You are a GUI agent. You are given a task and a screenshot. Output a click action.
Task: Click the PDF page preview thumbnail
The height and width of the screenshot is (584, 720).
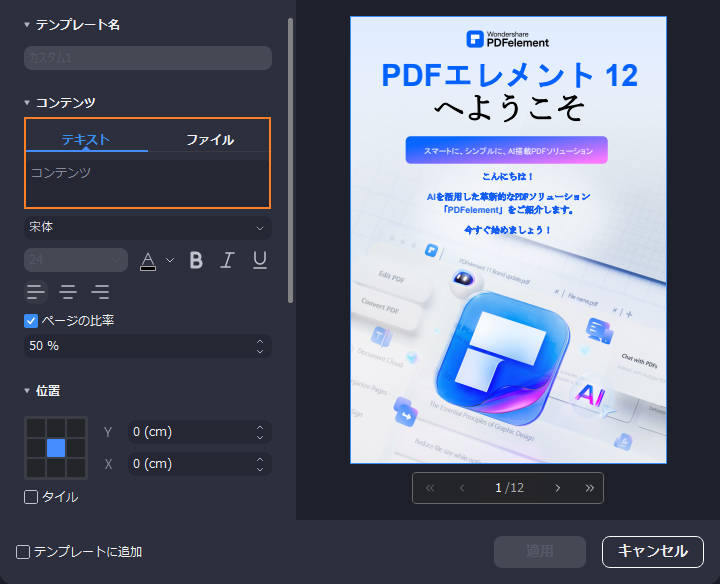point(508,240)
